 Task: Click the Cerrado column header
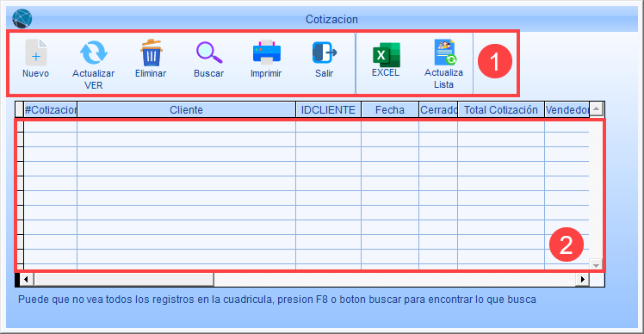click(438, 109)
